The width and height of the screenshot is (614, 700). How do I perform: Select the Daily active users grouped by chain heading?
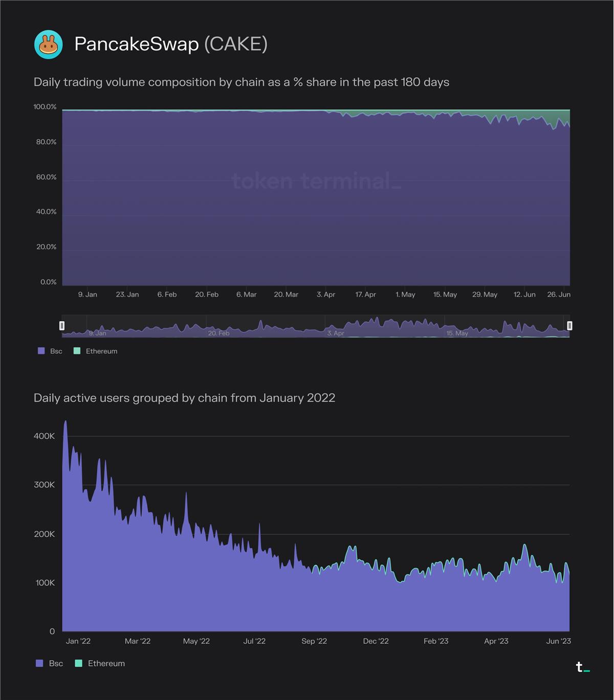pos(184,398)
